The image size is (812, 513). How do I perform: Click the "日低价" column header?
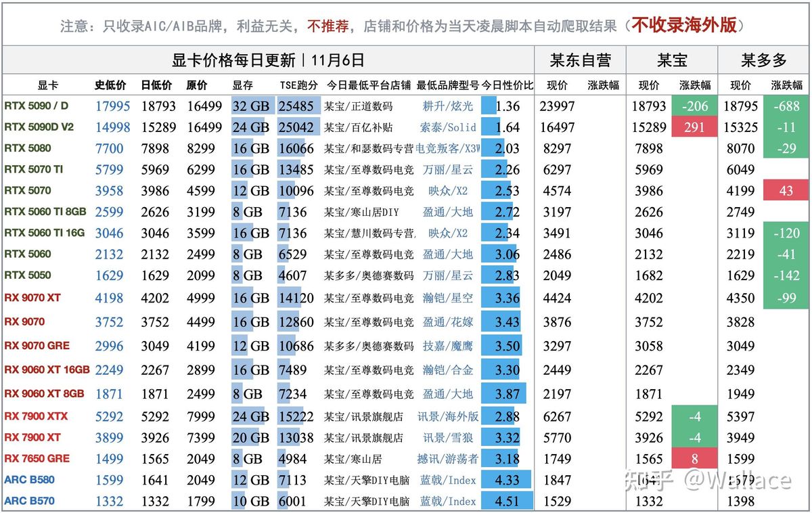[x=156, y=85]
